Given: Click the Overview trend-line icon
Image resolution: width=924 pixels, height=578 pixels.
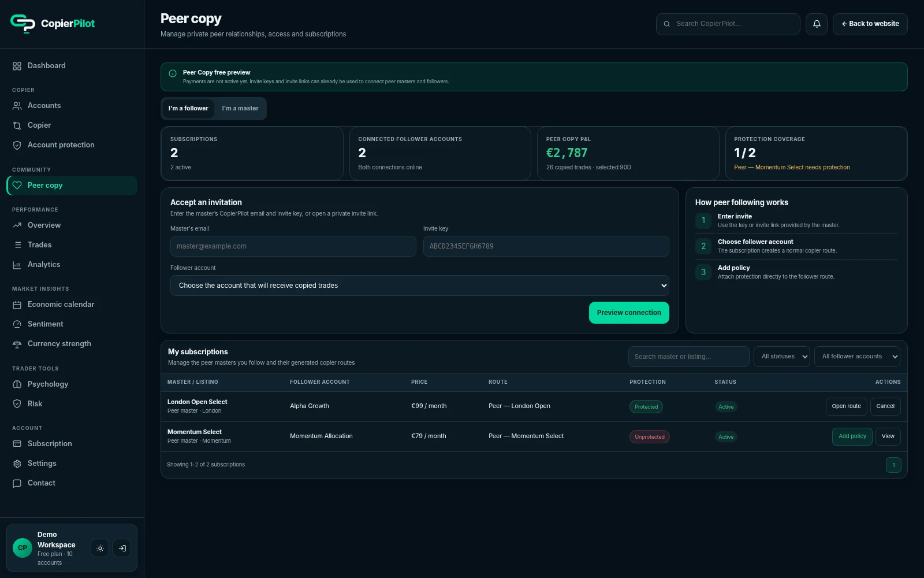Looking at the screenshot, I should (x=17, y=225).
